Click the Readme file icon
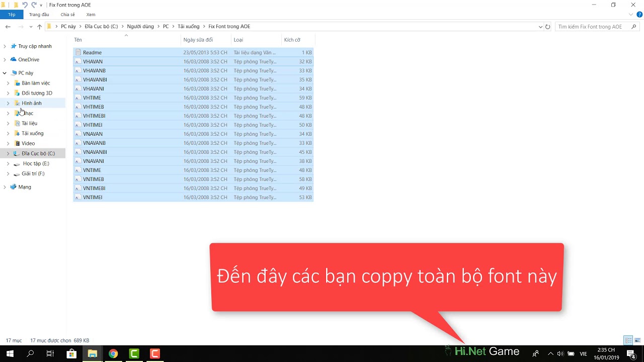 pos(78,52)
